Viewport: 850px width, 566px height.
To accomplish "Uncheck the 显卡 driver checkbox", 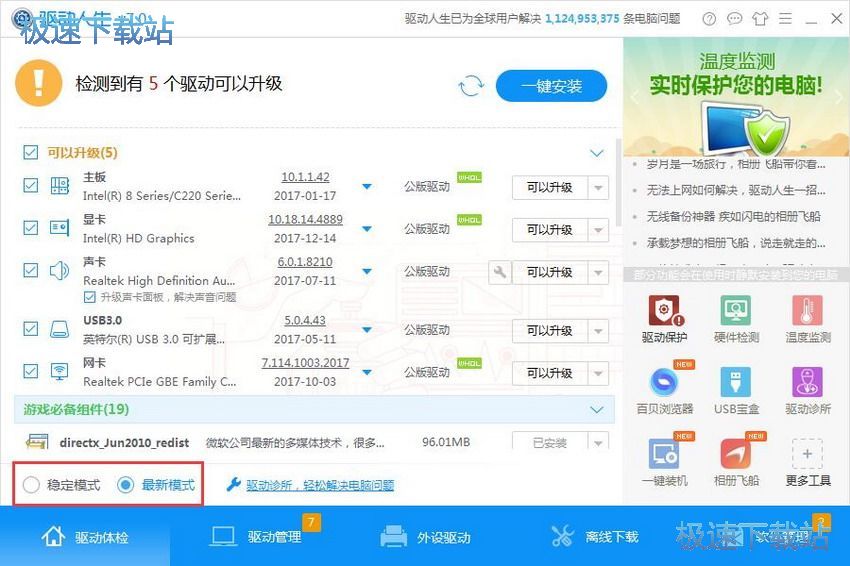I will tap(31, 228).
